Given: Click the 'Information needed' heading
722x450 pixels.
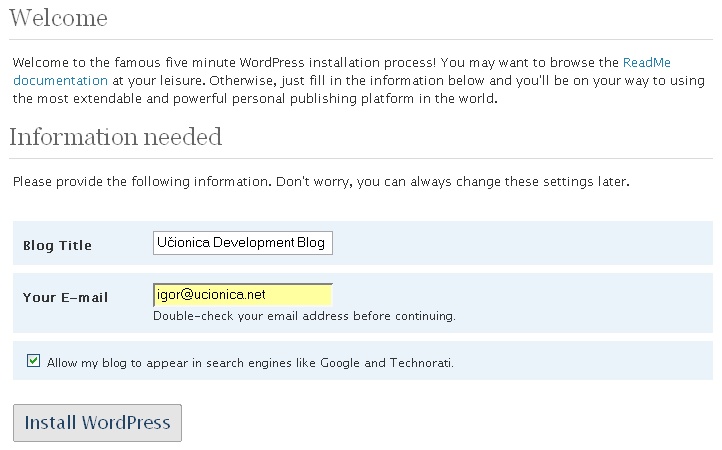Looking at the screenshot, I should click(116, 137).
